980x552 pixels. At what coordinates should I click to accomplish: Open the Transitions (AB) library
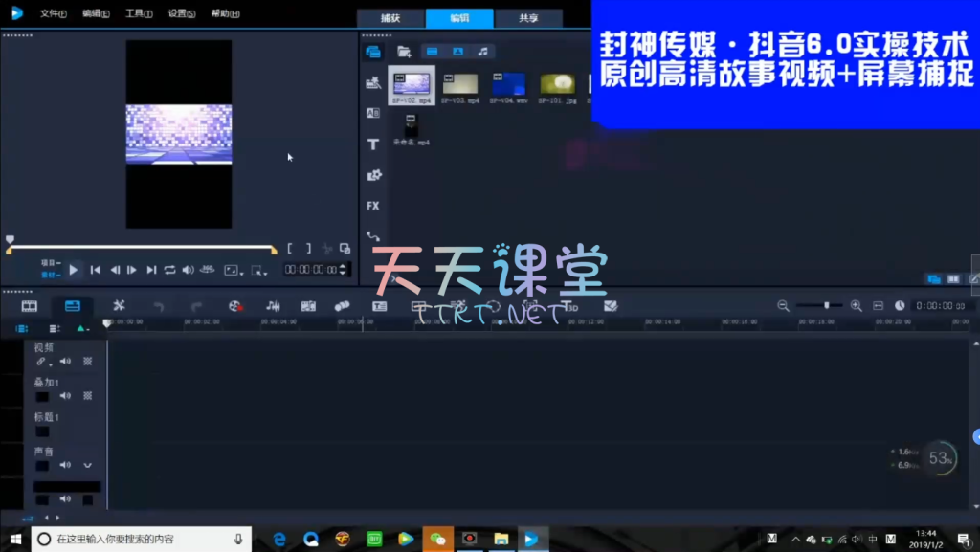tap(373, 113)
